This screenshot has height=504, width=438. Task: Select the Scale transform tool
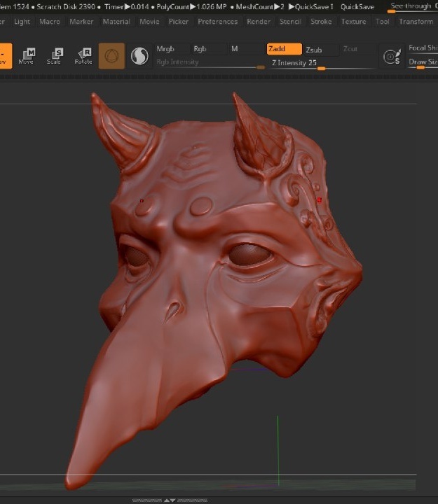(x=54, y=56)
